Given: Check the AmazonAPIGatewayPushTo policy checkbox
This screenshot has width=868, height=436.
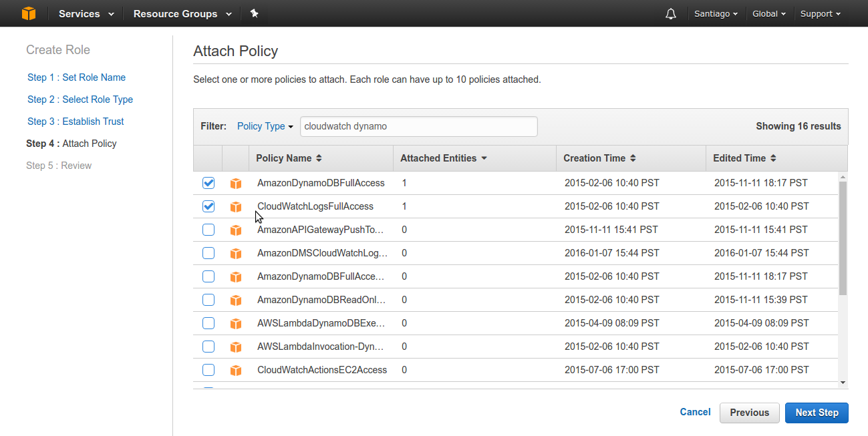Looking at the screenshot, I should pyautogui.click(x=208, y=230).
